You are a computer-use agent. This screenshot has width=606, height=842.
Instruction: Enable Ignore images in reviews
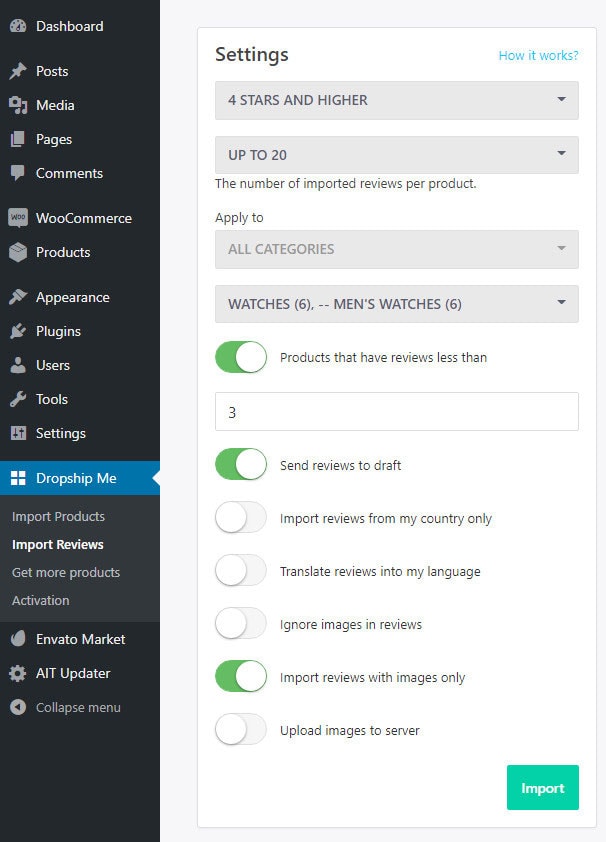coord(241,624)
